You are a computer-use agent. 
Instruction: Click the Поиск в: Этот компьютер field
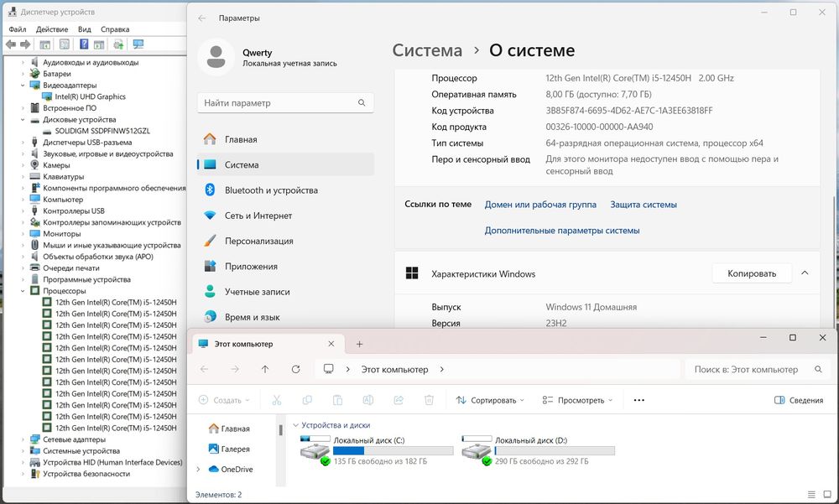pos(756,369)
